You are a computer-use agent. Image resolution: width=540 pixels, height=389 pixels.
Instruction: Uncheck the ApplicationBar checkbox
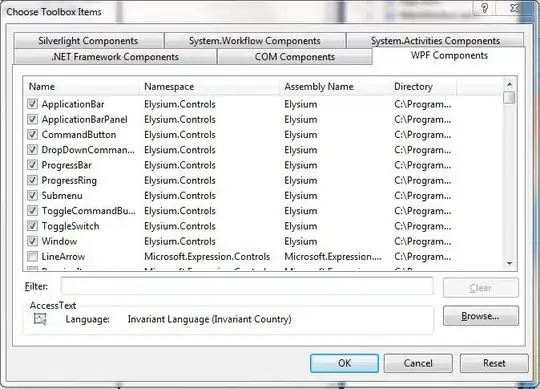tap(32, 104)
